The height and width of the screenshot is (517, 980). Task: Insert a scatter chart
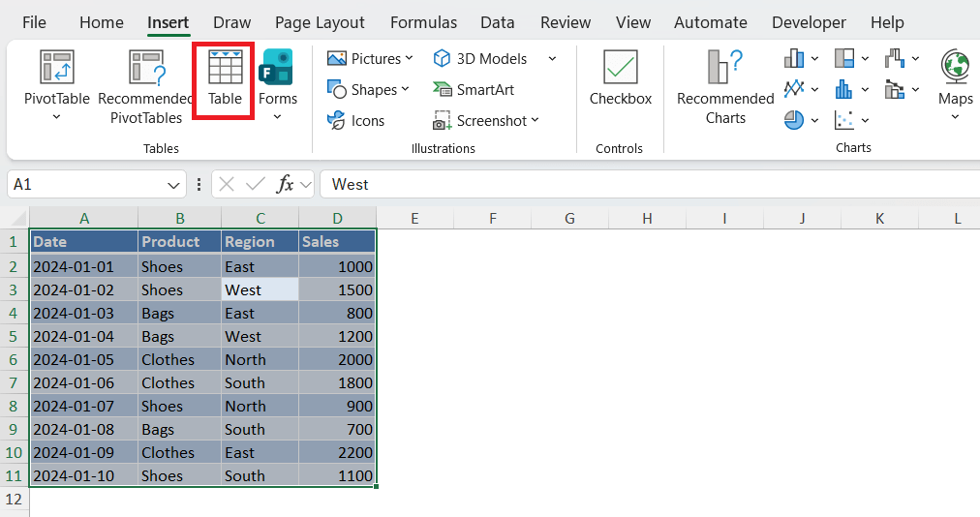tap(844, 120)
